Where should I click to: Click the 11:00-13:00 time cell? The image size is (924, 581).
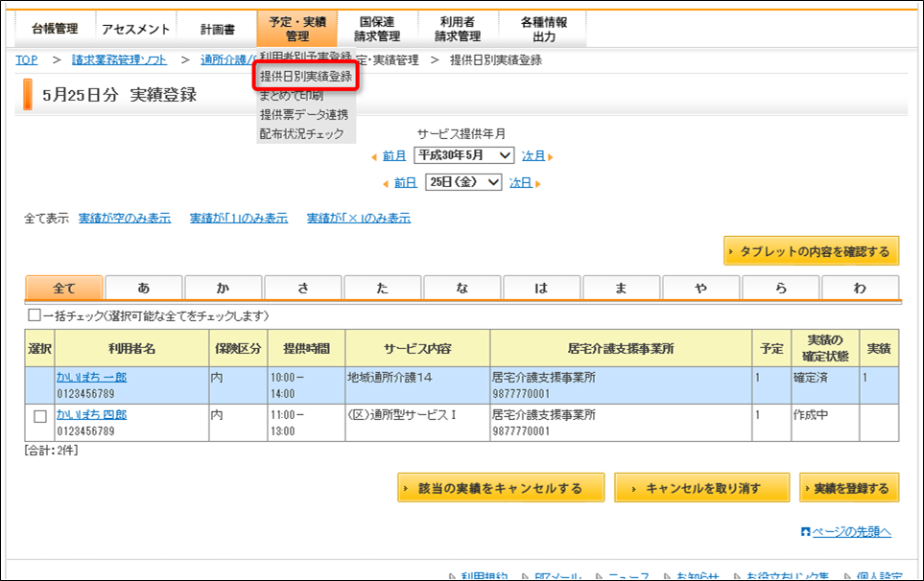pyautogui.click(x=306, y=423)
